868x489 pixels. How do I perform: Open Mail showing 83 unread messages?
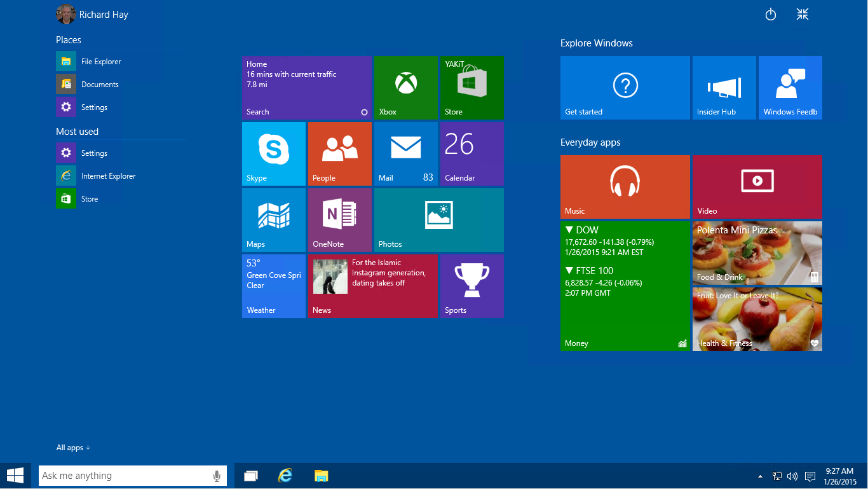406,153
